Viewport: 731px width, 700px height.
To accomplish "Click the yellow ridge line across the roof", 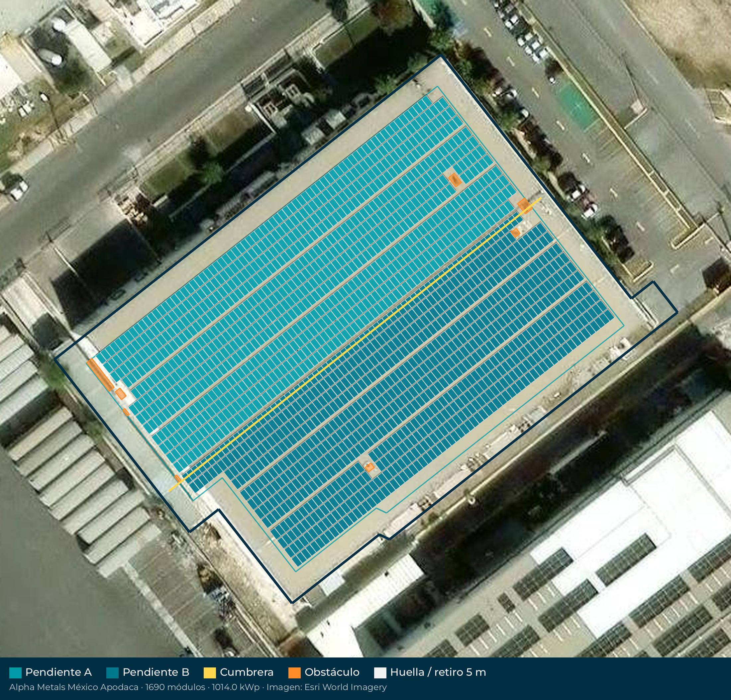I will click(355, 345).
